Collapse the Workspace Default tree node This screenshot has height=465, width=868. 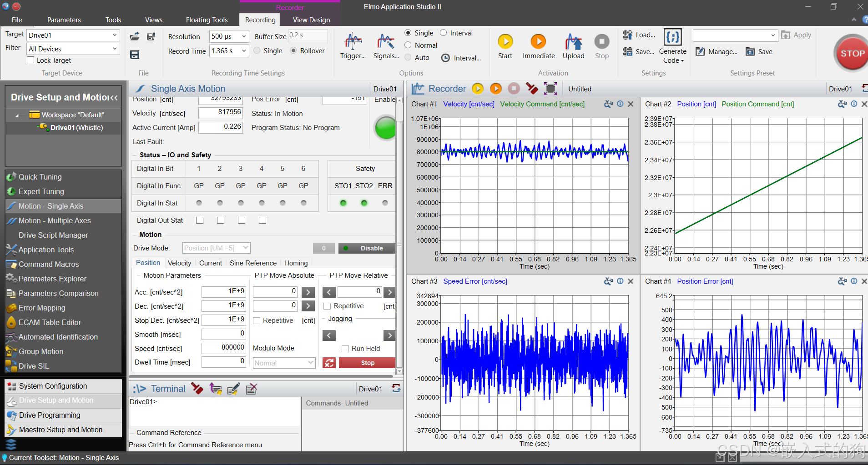pos(17,115)
